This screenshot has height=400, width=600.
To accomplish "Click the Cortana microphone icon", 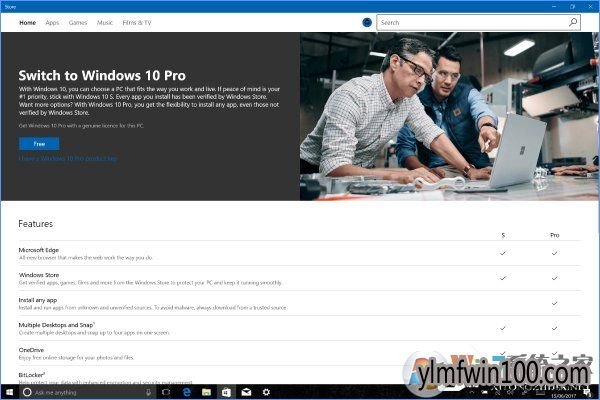I will tap(148, 392).
